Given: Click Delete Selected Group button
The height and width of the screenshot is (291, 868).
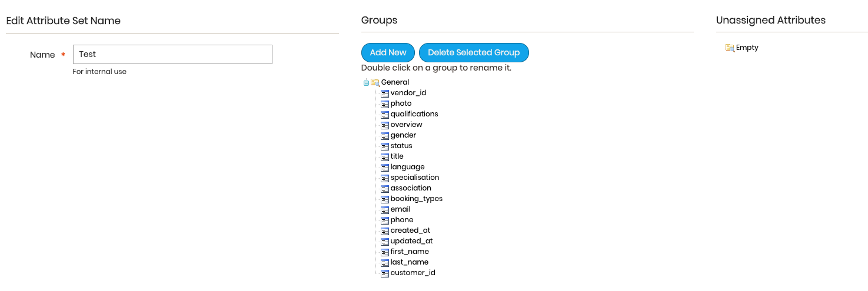Looking at the screenshot, I should pyautogui.click(x=474, y=52).
